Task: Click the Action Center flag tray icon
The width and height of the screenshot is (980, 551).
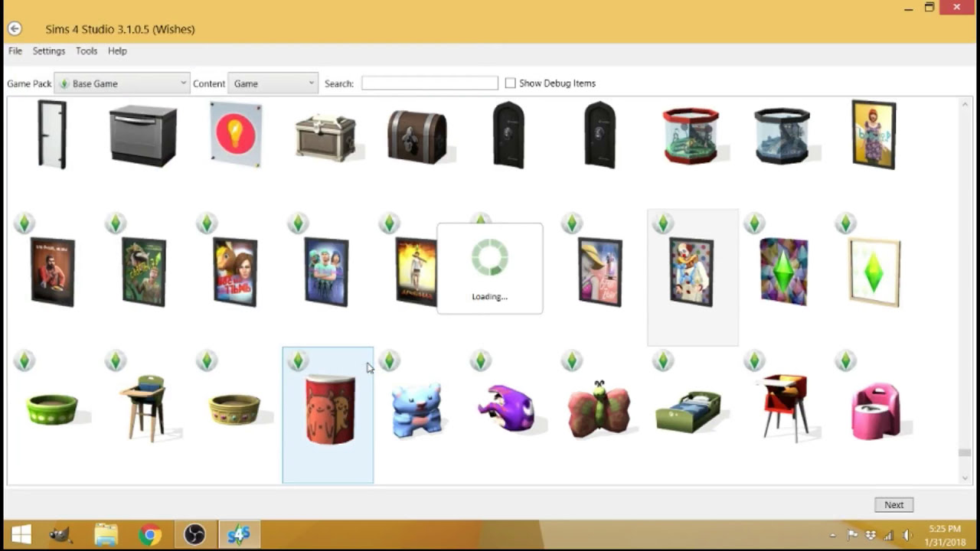Action: click(x=852, y=535)
